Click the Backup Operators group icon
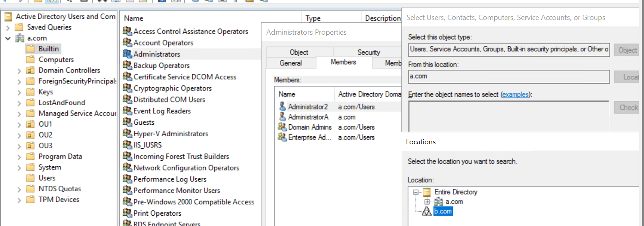This screenshot has width=644, height=226. [x=127, y=65]
